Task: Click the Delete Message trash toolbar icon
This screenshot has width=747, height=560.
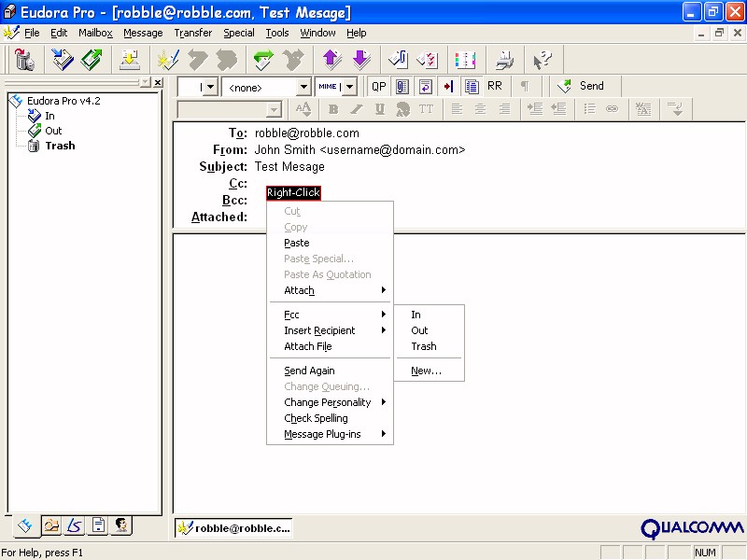Action: point(24,60)
